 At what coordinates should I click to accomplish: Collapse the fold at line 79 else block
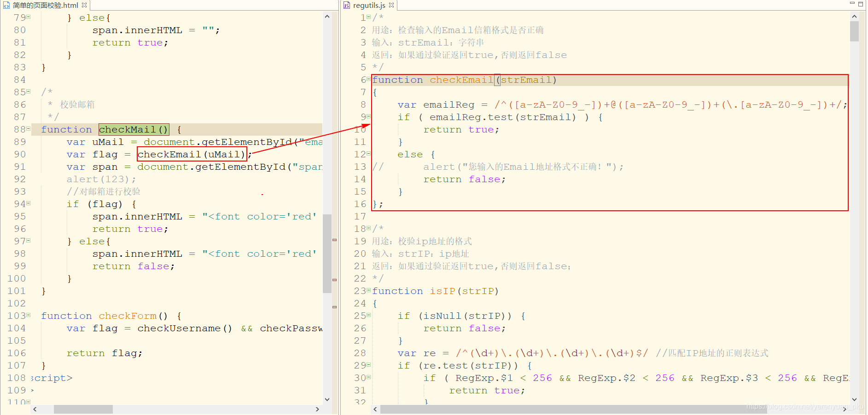(29, 17)
